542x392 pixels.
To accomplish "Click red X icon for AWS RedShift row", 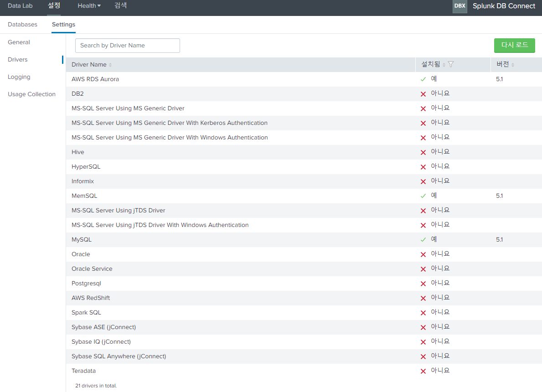I will pos(423,298).
